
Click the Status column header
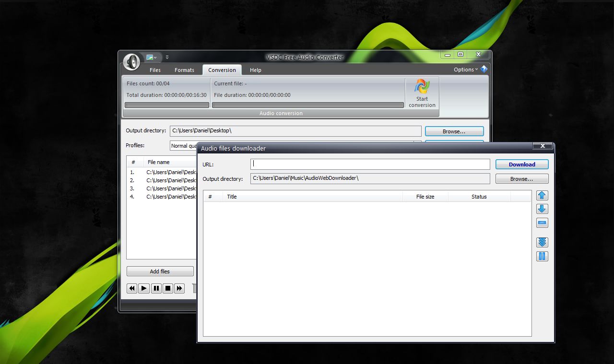tap(479, 197)
